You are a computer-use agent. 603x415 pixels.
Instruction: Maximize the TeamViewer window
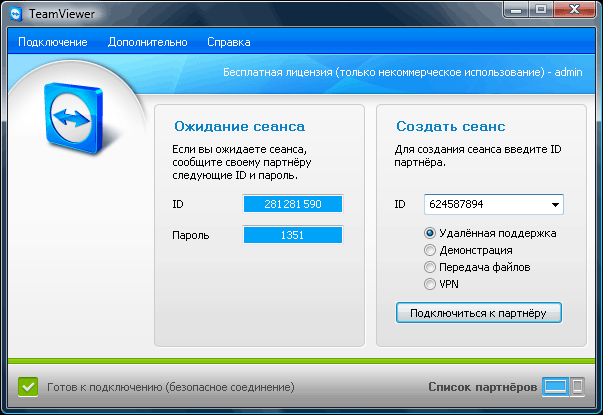(x=541, y=10)
